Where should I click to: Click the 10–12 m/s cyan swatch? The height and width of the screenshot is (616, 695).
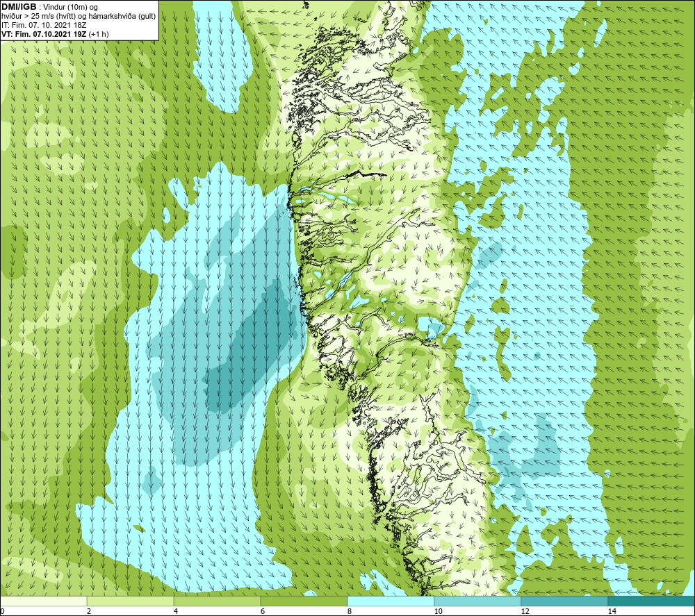(478, 601)
